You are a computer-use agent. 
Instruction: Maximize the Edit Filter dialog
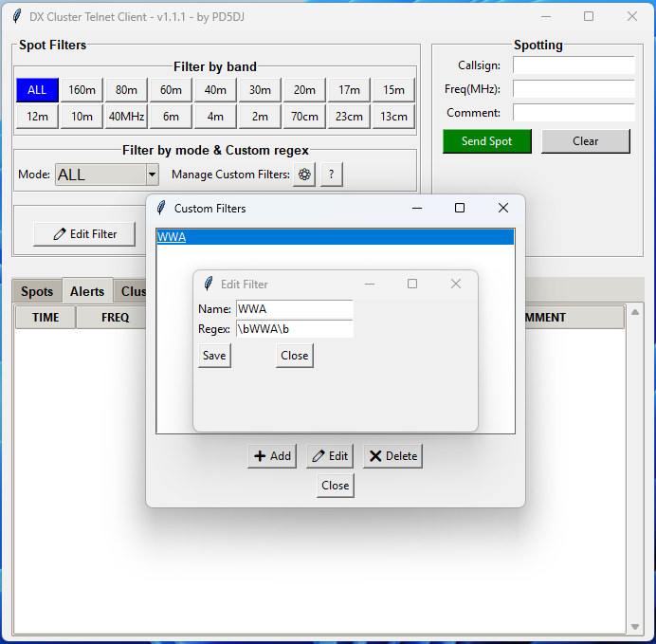click(412, 284)
